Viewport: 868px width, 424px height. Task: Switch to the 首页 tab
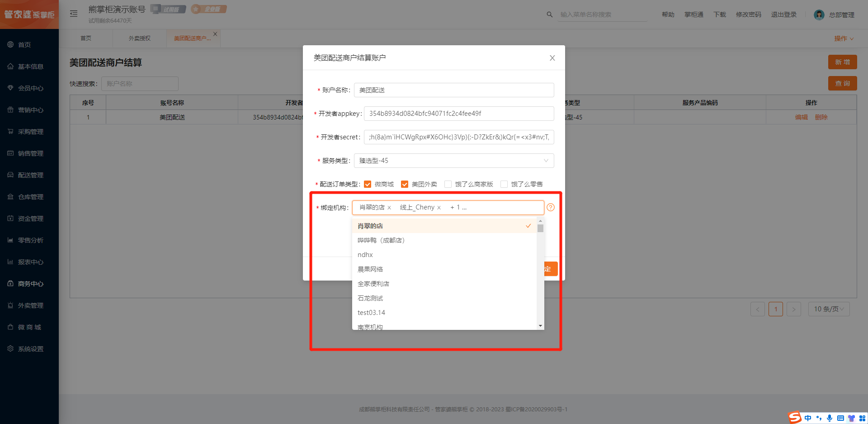[86, 38]
